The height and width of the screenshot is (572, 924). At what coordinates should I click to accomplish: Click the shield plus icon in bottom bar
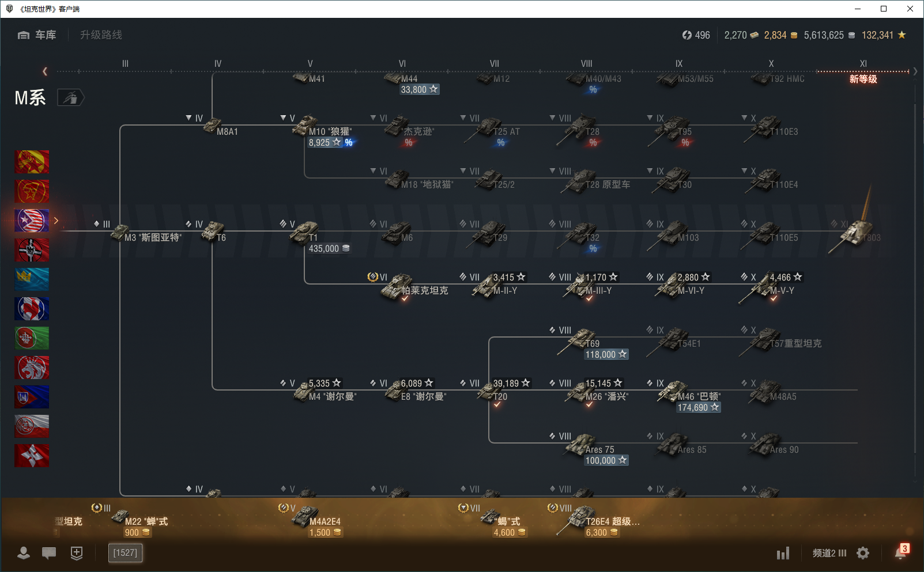[76, 553]
